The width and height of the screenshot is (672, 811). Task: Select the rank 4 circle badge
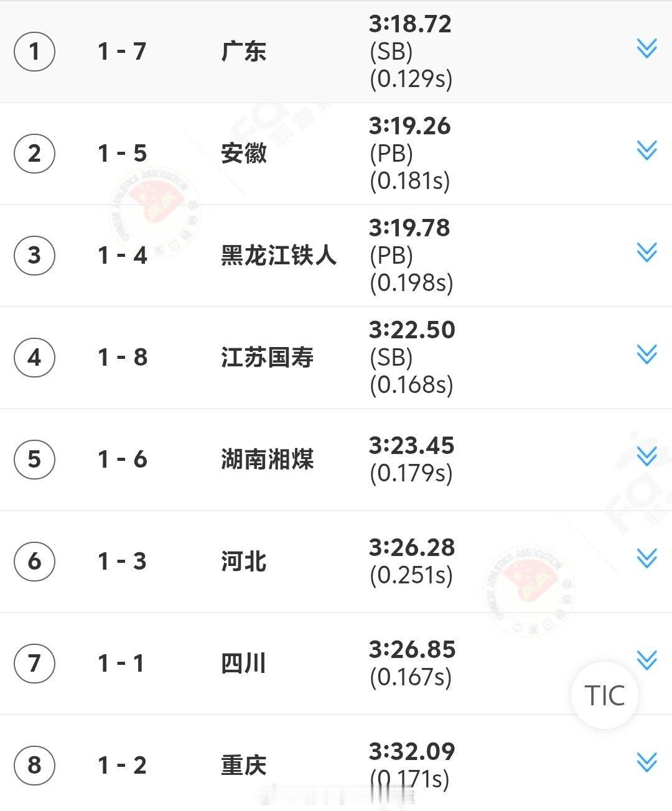[x=34, y=357]
